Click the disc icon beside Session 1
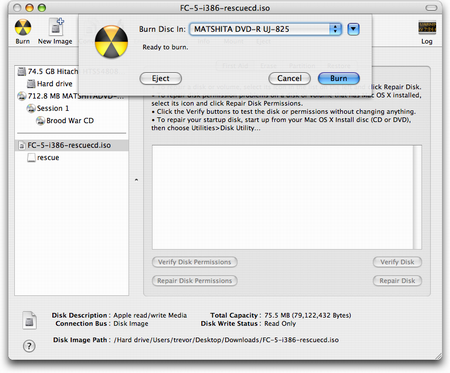The width and height of the screenshot is (450, 373). 31,108
